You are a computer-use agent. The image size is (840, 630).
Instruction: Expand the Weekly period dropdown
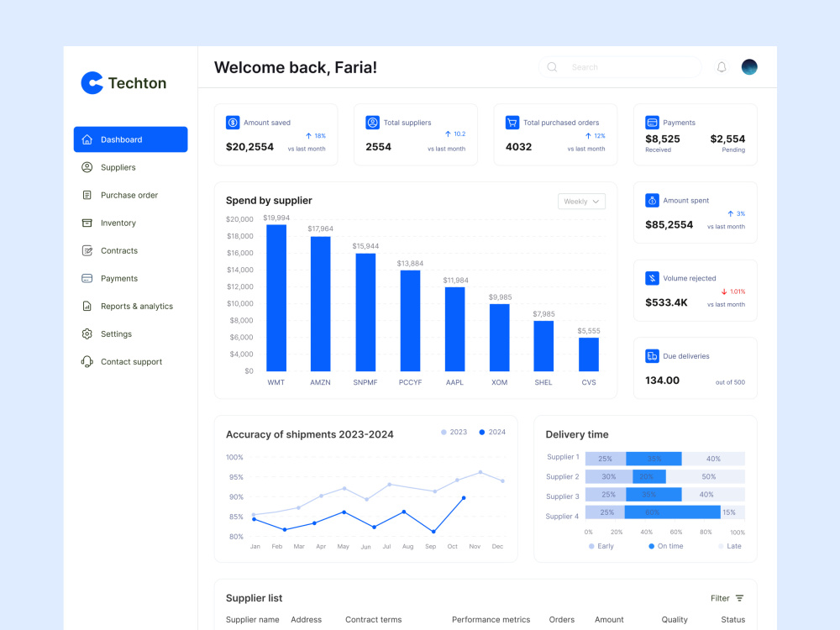tap(581, 202)
